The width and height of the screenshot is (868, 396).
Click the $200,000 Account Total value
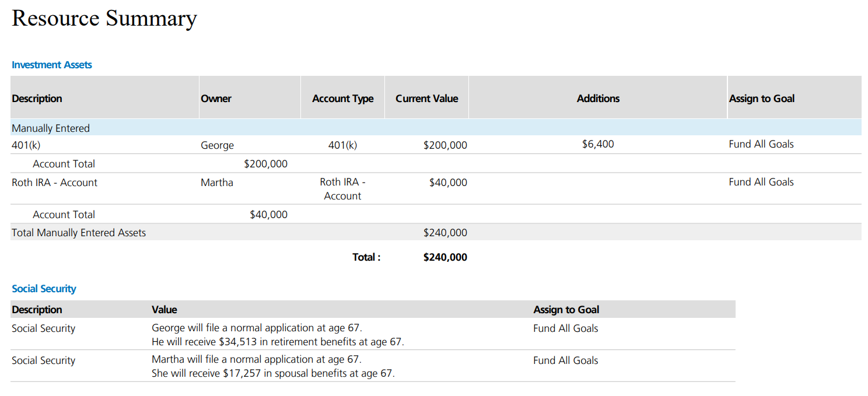[265, 164]
